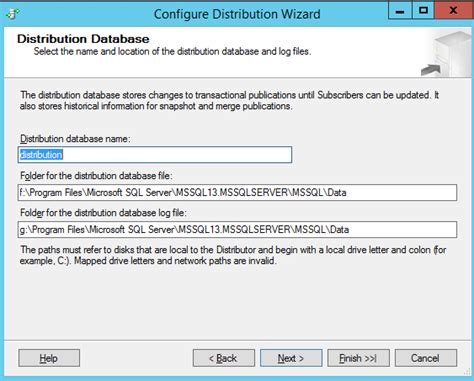The height and width of the screenshot is (381, 474).
Task: Click the wizard icon in the title bar
Action: (13, 14)
